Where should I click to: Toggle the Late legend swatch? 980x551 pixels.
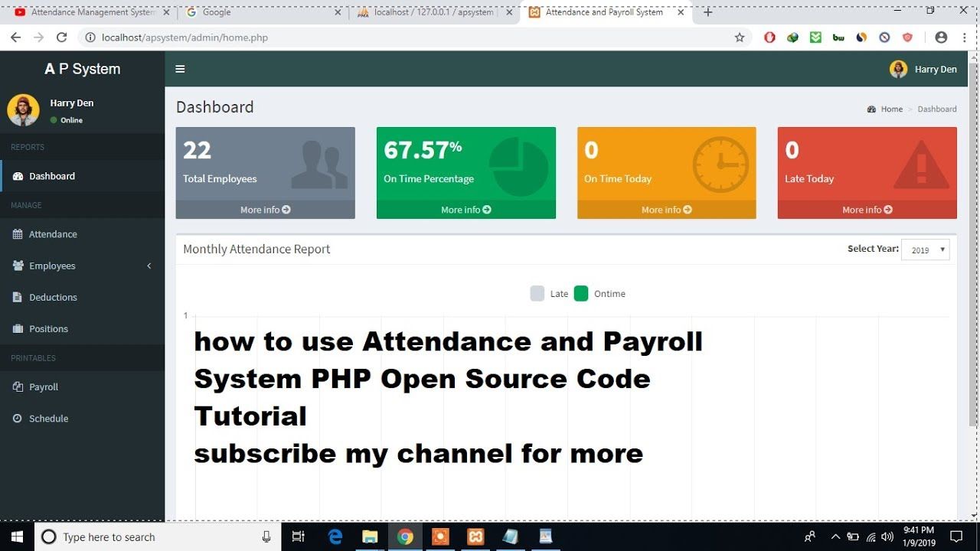click(537, 293)
